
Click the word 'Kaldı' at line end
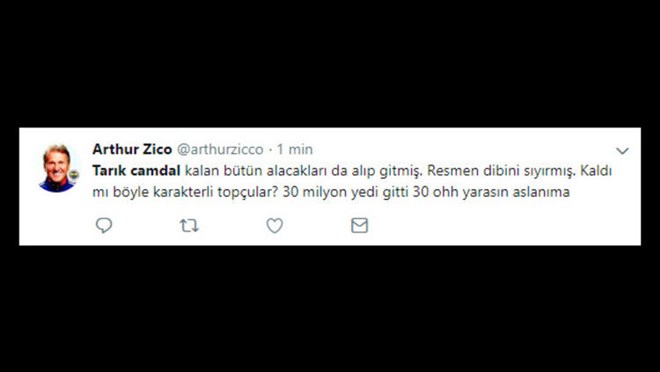click(596, 170)
